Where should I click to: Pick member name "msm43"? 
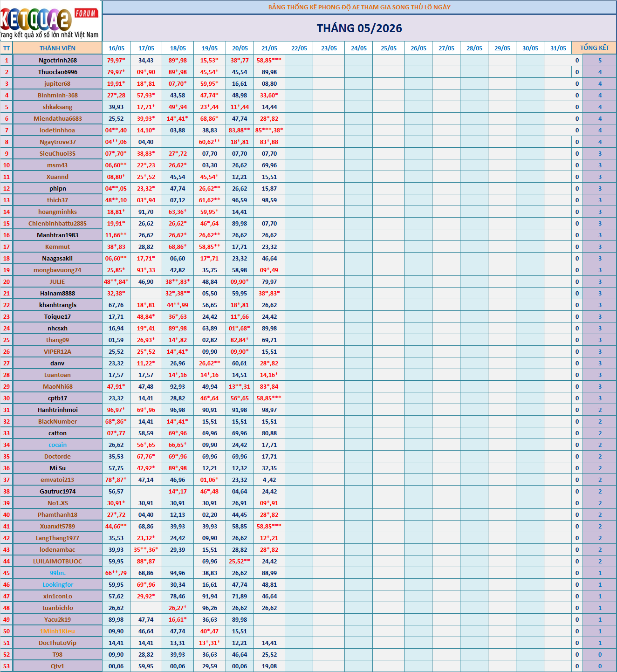pyautogui.click(x=57, y=165)
